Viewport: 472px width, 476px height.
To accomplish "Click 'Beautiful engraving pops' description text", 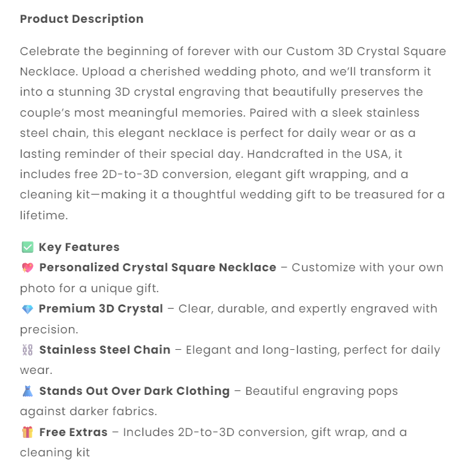I will [321, 391].
